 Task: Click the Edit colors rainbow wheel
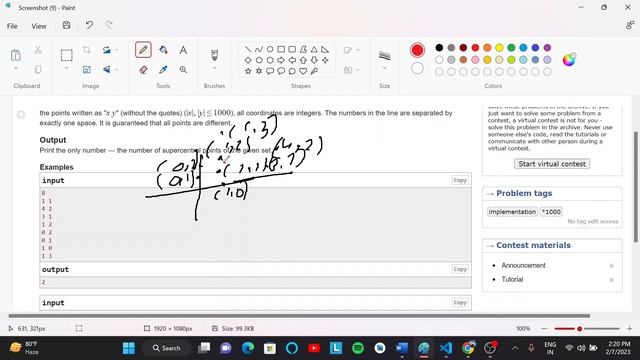pyautogui.click(x=569, y=60)
